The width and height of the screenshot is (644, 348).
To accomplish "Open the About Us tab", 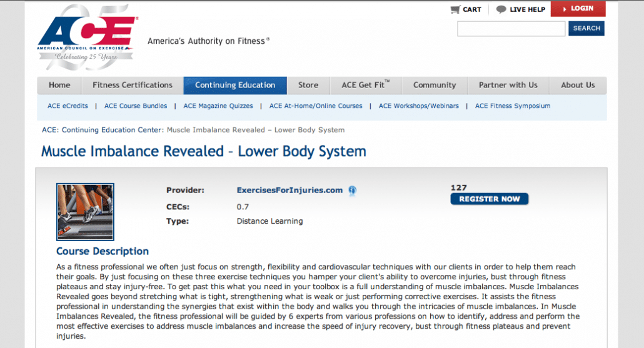I will pyautogui.click(x=578, y=86).
